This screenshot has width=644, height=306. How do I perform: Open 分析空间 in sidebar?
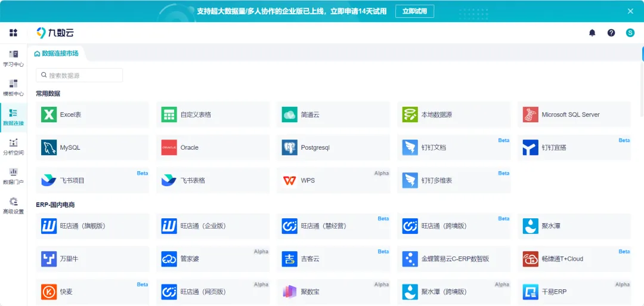click(14, 147)
